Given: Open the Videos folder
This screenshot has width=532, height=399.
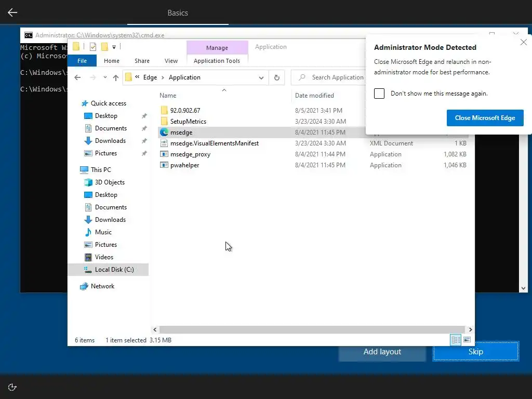Looking at the screenshot, I should (104, 257).
